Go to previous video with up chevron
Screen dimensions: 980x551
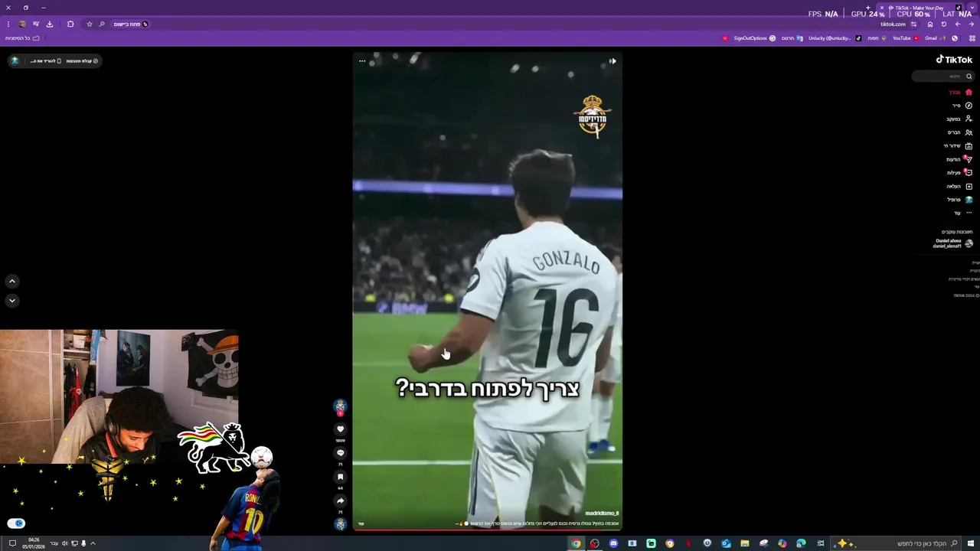click(x=12, y=282)
